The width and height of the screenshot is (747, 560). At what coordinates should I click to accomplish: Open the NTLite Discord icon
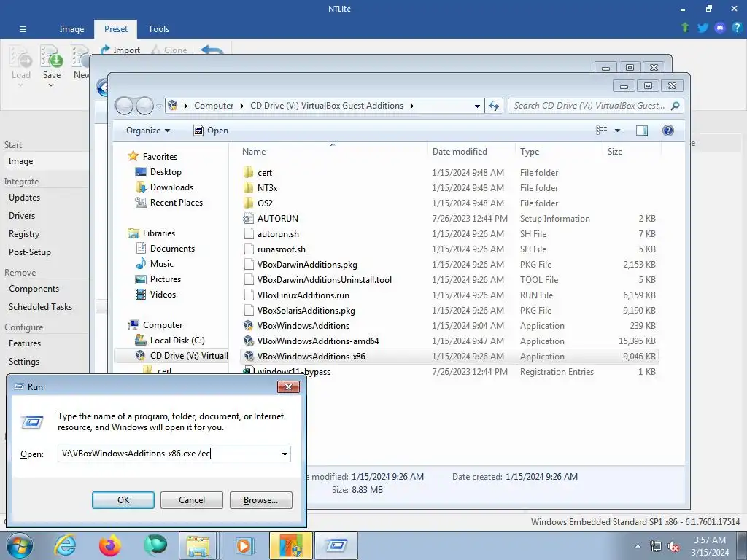(720, 28)
